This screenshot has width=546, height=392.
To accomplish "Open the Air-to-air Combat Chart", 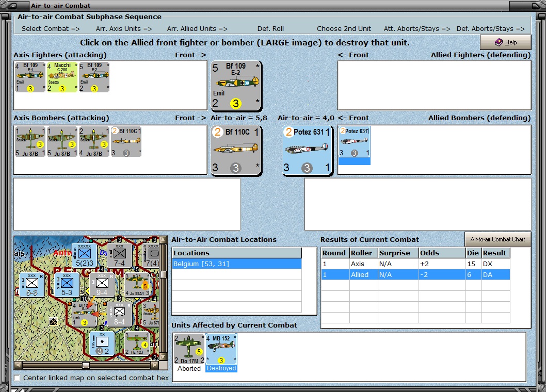I will tap(497, 239).
